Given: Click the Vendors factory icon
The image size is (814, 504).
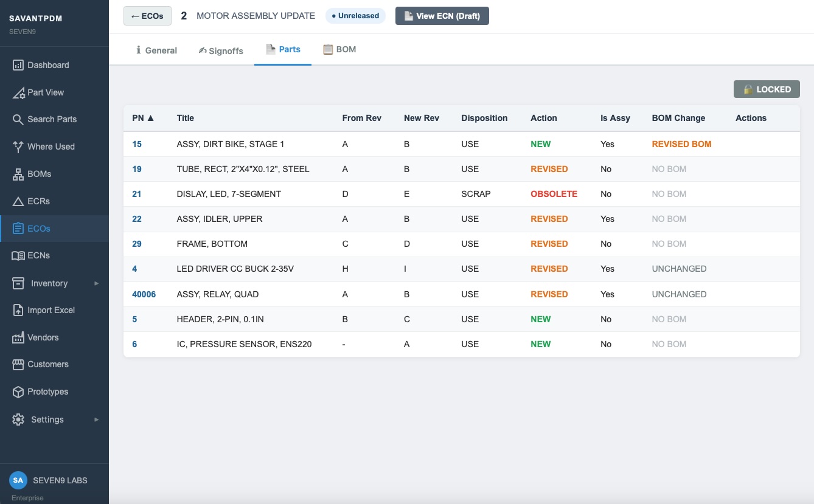Looking at the screenshot, I should click(x=18, y=337).
